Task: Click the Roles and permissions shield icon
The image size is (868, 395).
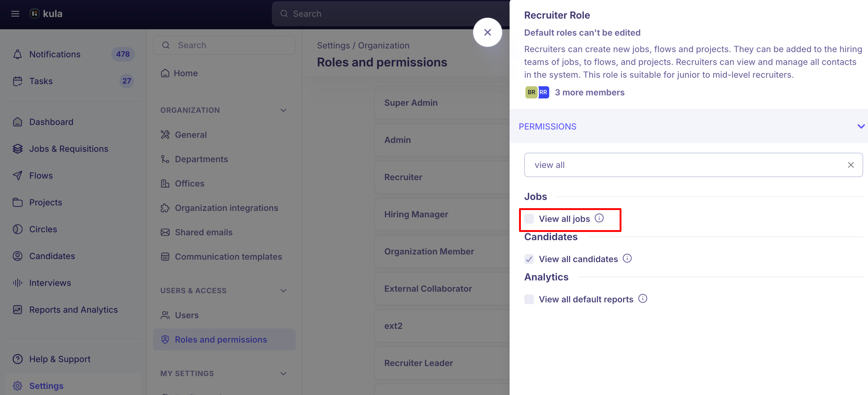Action: pyautogui.click(x=165, y=340)
